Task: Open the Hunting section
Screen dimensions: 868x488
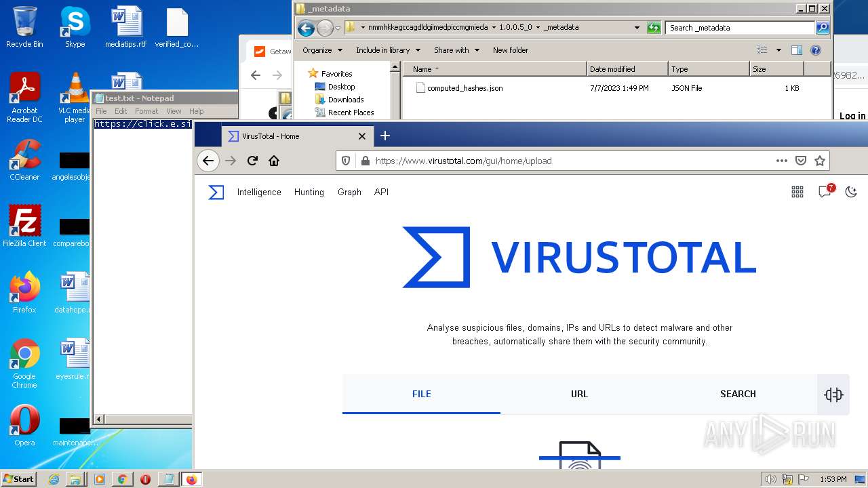Action: tap(309, 192)
